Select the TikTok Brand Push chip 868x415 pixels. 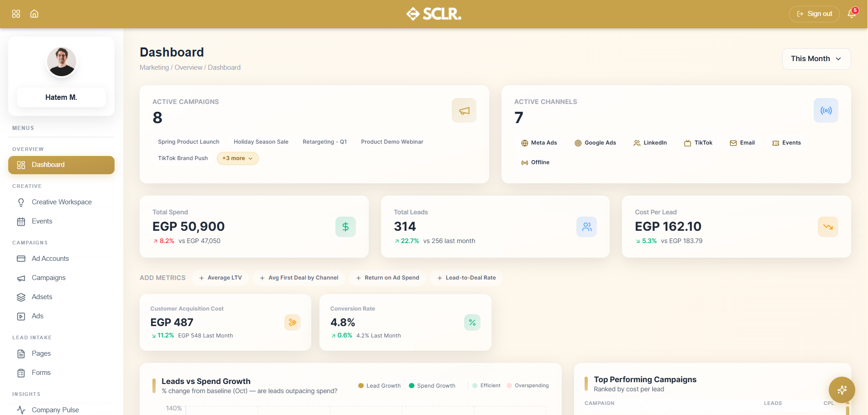[x=183, y=158]
